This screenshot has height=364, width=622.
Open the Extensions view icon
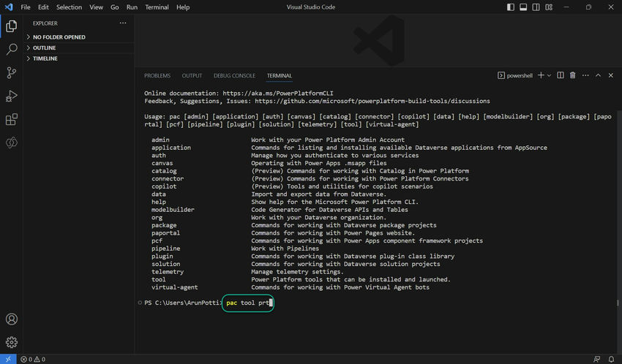(x=12, y=119)
